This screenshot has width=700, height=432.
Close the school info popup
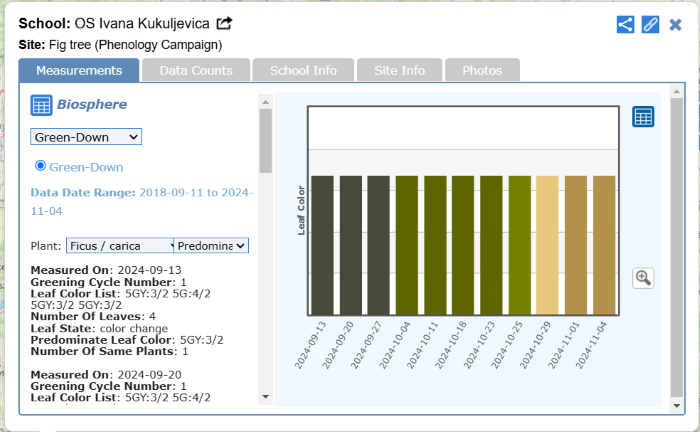coord(676,24)
